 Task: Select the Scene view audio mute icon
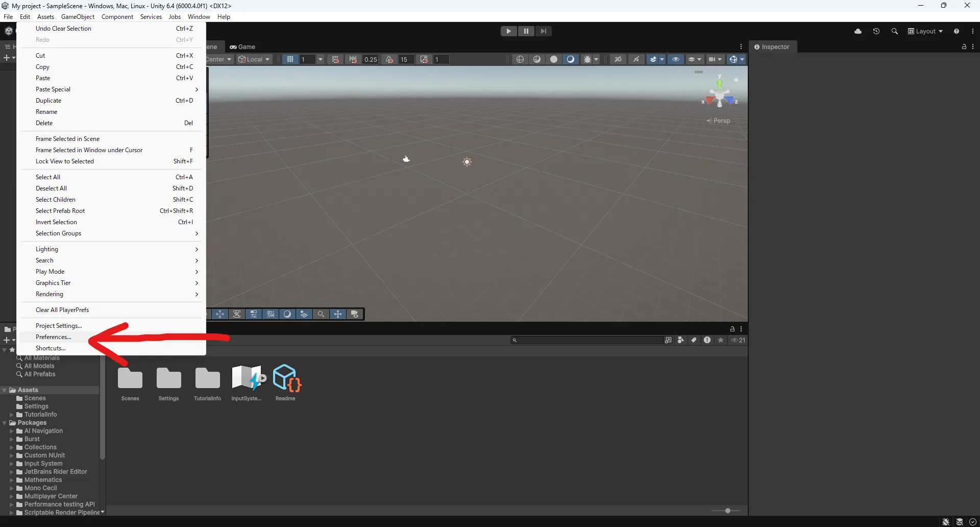tap(636, 59)
